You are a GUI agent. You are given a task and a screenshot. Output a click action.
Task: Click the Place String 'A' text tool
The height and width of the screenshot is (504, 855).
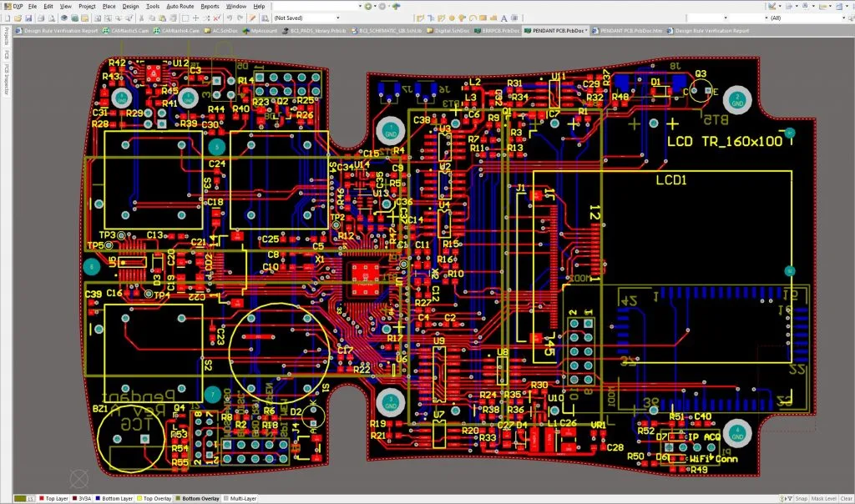503,18
